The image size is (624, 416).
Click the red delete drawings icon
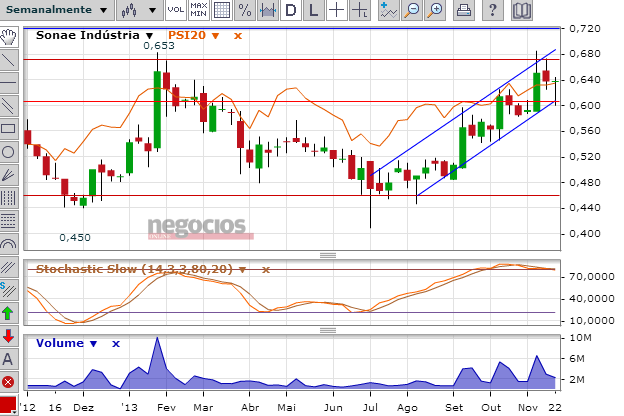coord(8,383)
